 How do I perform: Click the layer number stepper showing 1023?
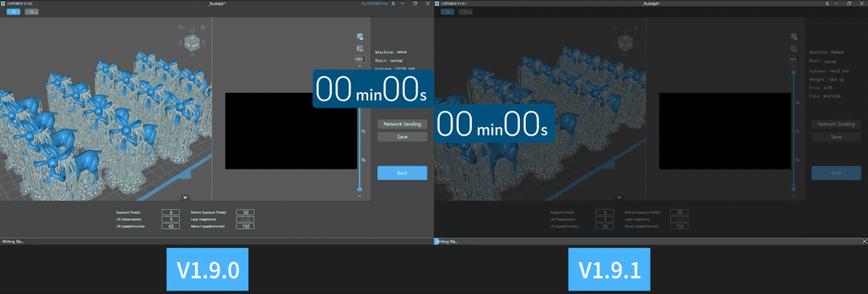click(x=360, y=59)
